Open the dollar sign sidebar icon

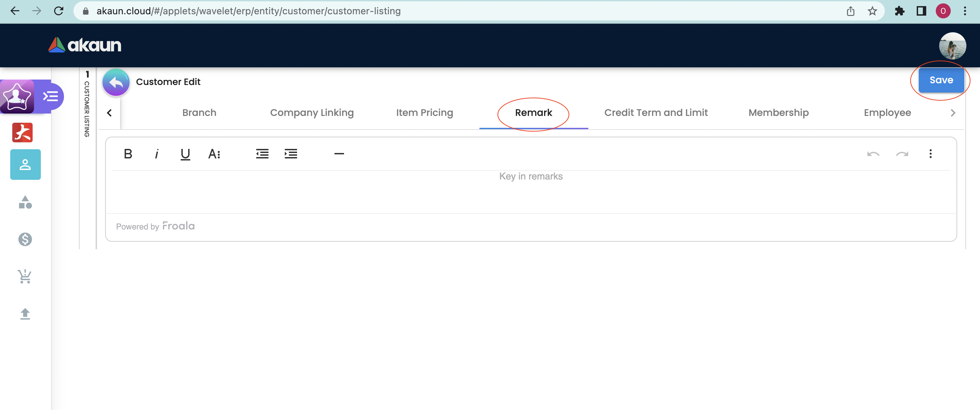(25, 239)
